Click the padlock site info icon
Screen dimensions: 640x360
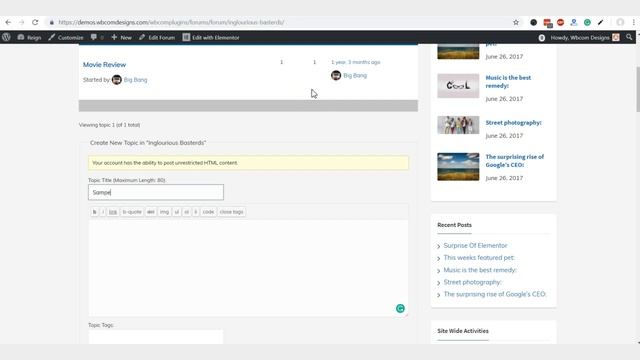pos(51,22)
